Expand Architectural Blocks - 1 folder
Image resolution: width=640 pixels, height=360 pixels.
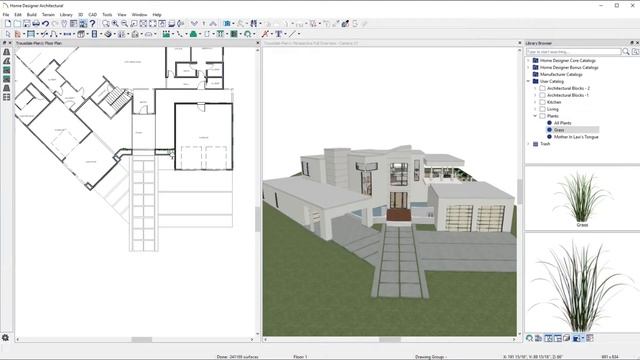(x=536, y=95)
